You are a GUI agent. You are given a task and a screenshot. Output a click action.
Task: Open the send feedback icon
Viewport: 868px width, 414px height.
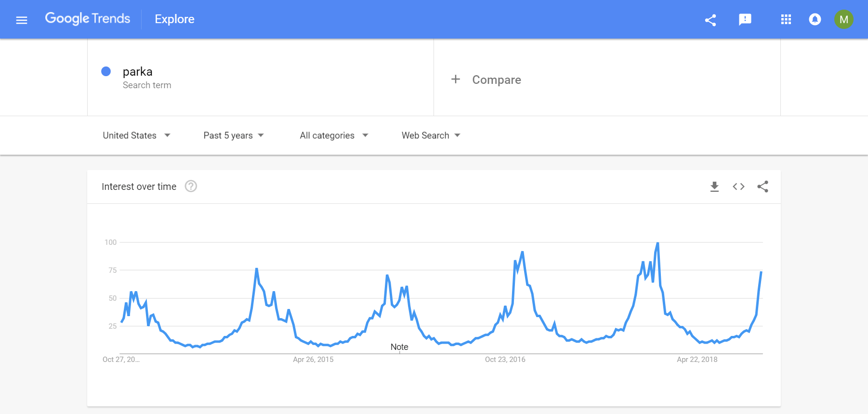coord(745,19)
